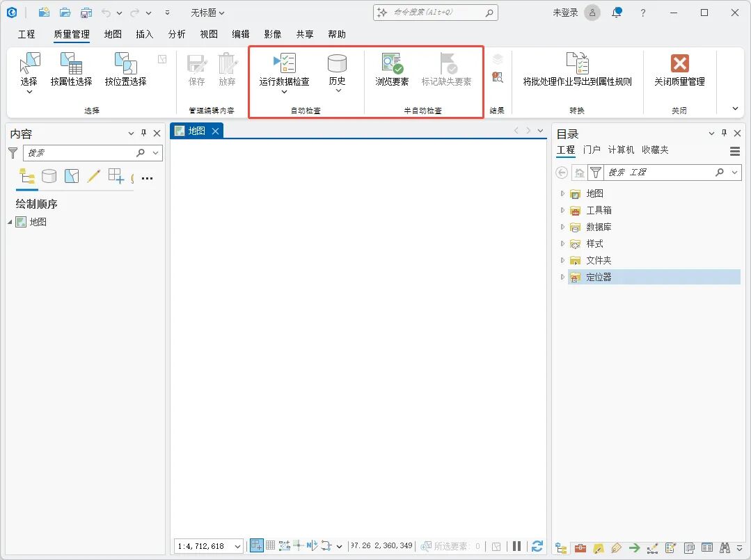Click the 将批处理作业导出到属性规则 icon
This screenshot has height=560, width=751.
coord(577,63)
